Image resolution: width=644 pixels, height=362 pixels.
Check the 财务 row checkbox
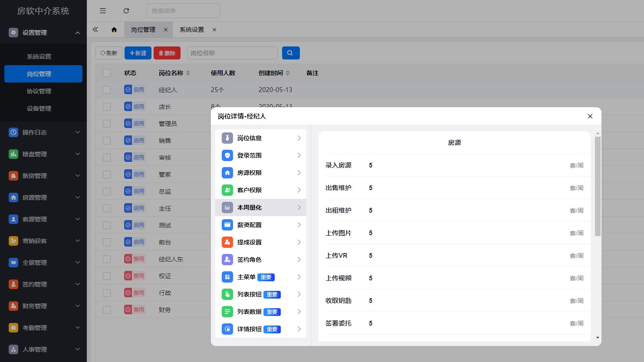pos(107,310)
